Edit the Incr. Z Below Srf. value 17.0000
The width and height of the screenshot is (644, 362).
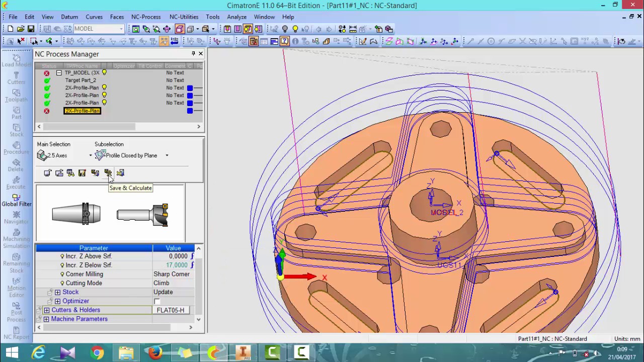click(177, 265)
